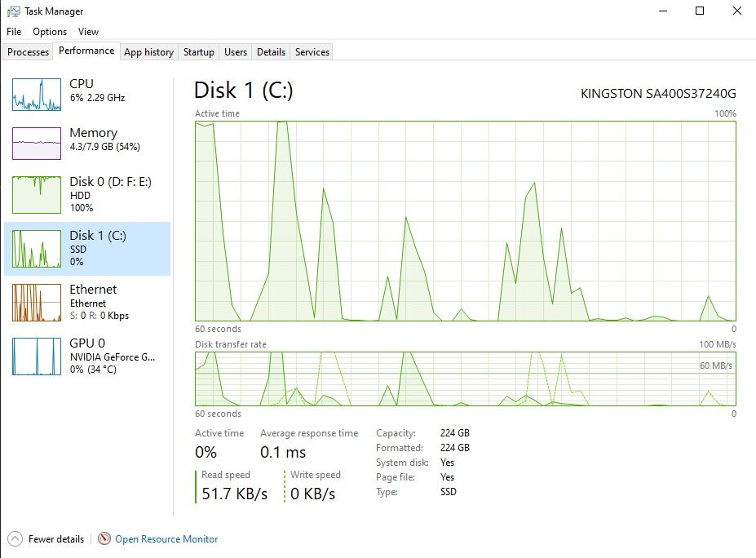Open Resource Monitor link
Image resolution: width=756 pixels, height=558 pixels.
point(166,538)
